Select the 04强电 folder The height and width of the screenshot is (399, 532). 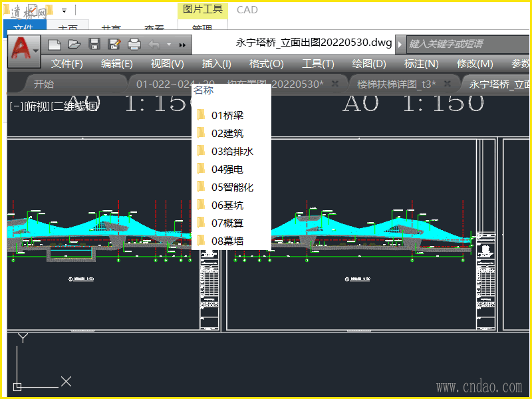[x=227, y=170]
